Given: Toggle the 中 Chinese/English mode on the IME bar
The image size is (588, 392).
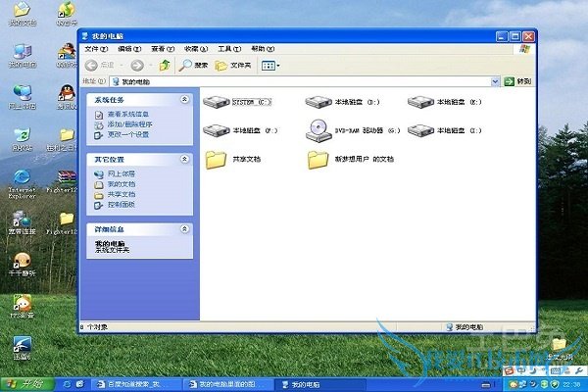Looking at the screenshot, I should point(521,371).
